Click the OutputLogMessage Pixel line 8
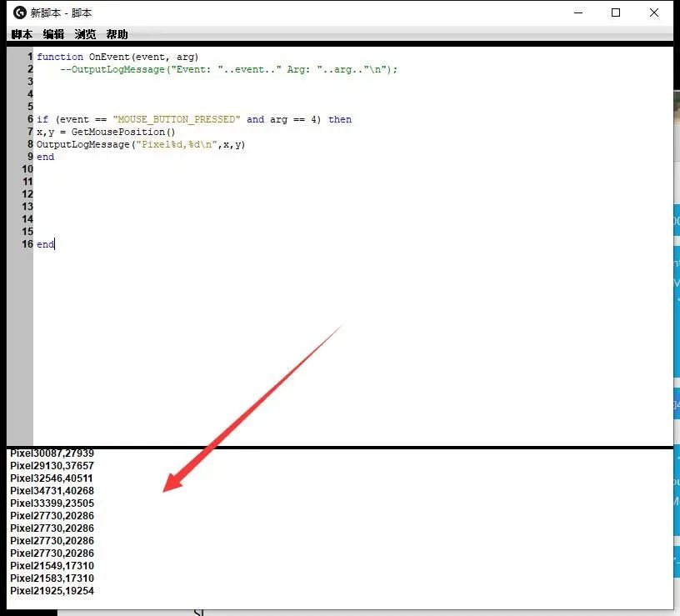The image size is (680, 616). point(141,144)
